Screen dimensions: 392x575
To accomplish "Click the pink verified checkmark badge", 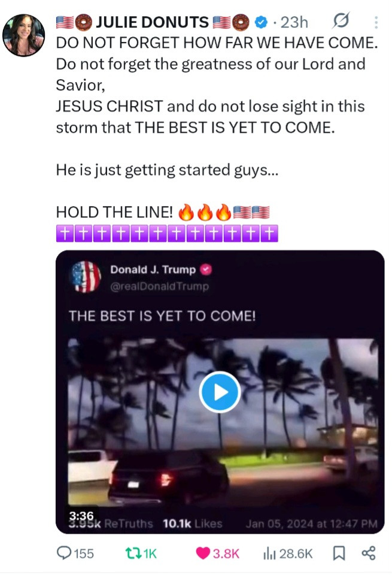I will (x=206, y=270).
